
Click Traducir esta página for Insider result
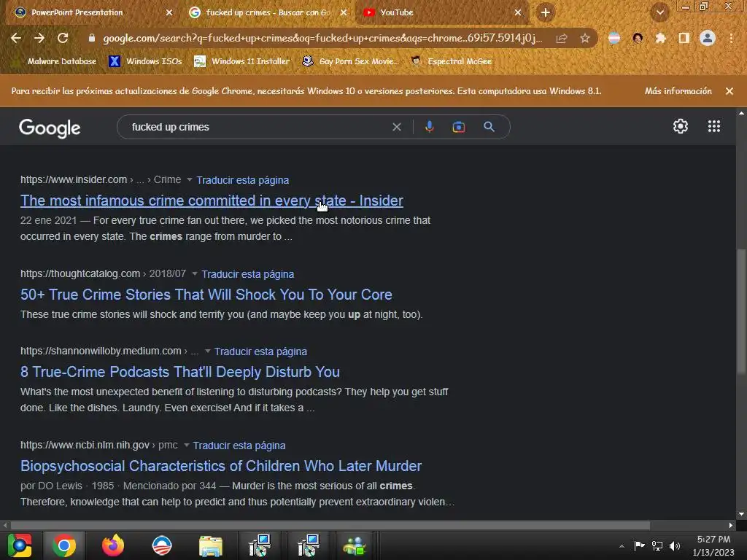(242, 180)
